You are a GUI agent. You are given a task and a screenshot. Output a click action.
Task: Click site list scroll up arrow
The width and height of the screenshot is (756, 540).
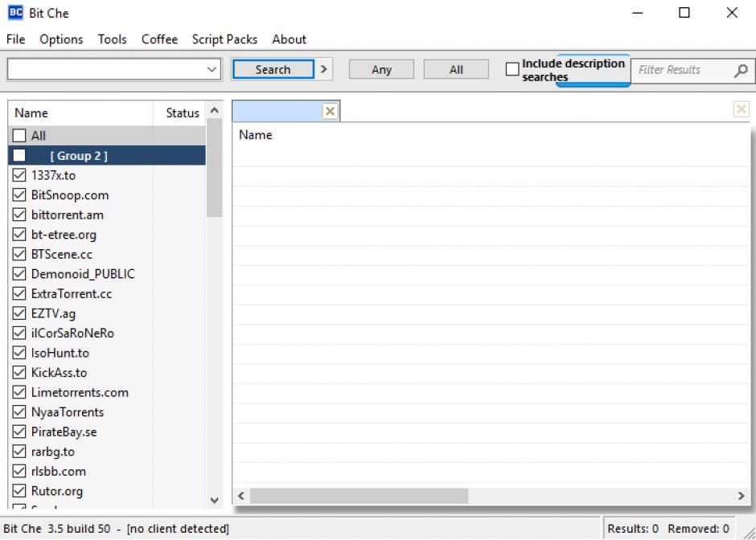(215, 110)
